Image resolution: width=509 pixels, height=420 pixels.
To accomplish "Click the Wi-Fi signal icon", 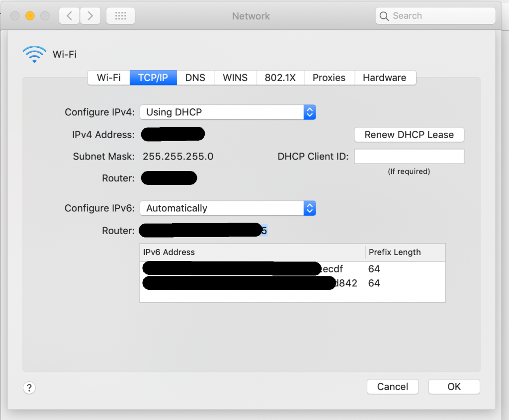I will 35,54.
